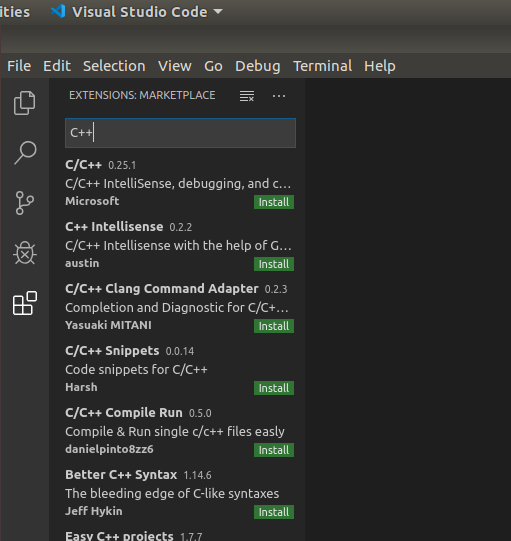
Task: Open the Extensions panel More Actions menu
Action: (x=279, y=96)
